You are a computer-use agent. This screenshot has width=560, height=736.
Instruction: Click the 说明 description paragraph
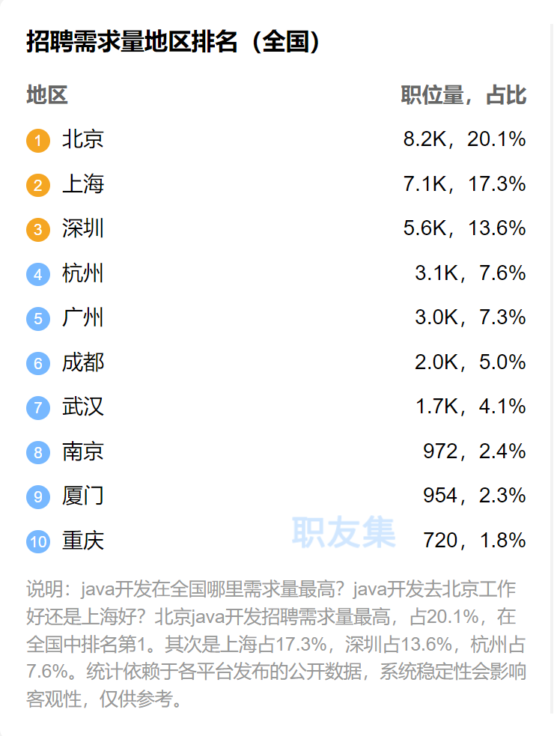coord(276,644)
